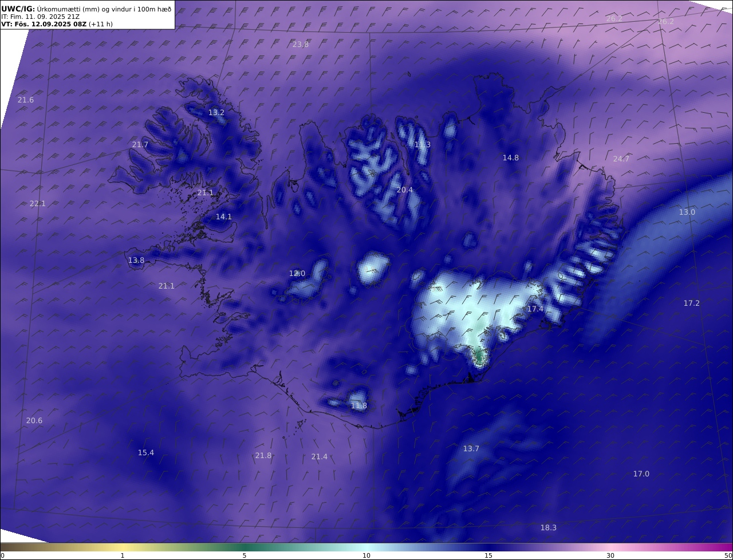Click the 21.7 value label
The height and width of the screenshot is (560, 733).
coord(140,145)
